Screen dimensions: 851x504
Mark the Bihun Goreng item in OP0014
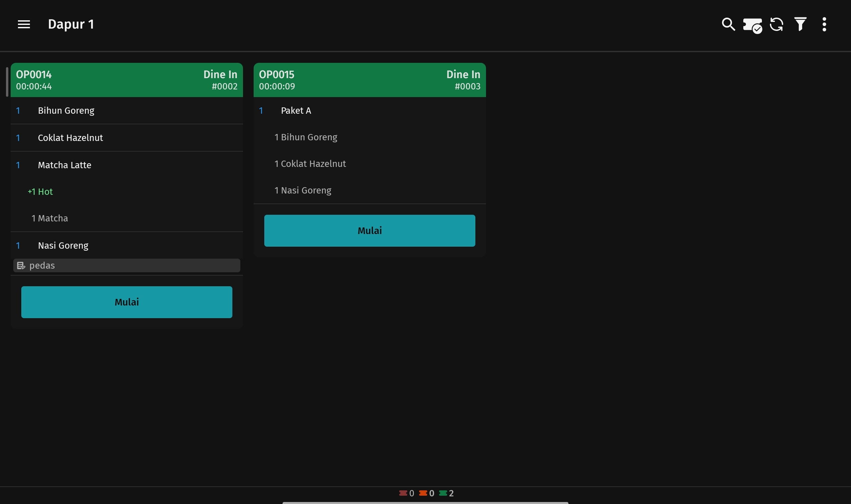click(x=127, y=111)
